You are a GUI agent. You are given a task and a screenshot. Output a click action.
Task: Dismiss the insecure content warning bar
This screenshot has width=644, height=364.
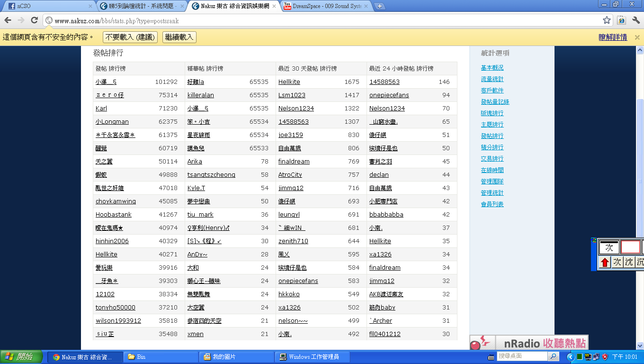point(637,37)
